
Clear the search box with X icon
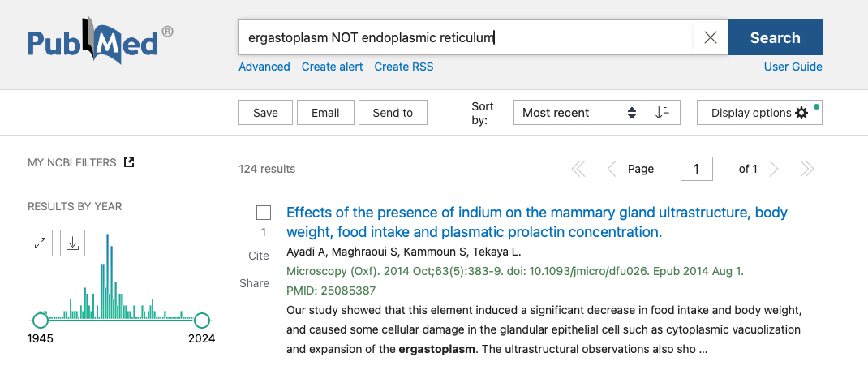pos(711,37)
